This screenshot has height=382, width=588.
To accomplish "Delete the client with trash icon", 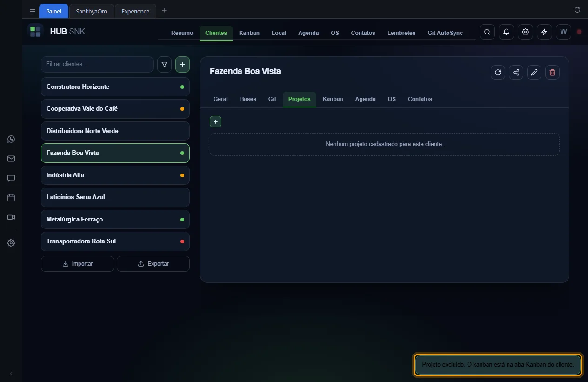I will [552, 72].
